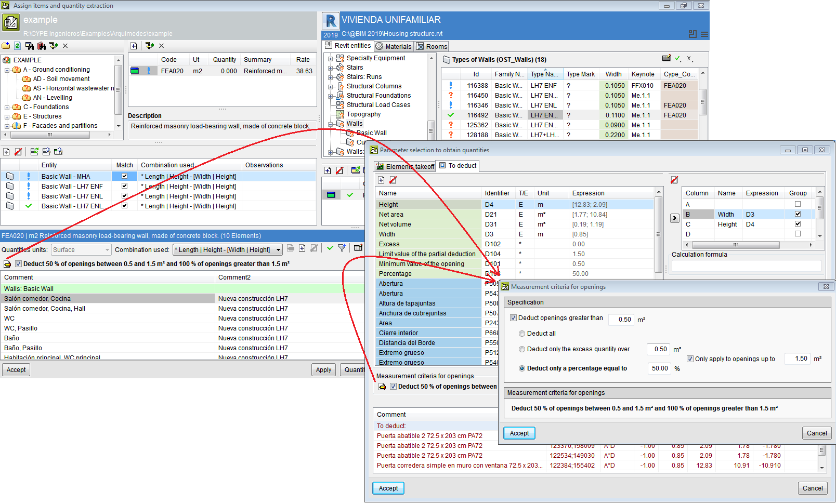Click the green check icon above Types of Walls
The image size is (836, 504).
[678, 59]
